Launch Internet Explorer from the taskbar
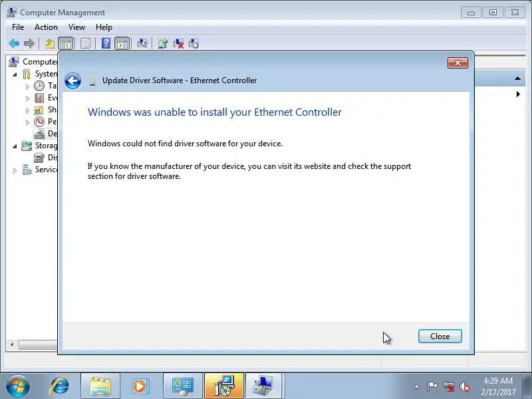The width and height of the screenshot is (532, 399). (60, 386)
